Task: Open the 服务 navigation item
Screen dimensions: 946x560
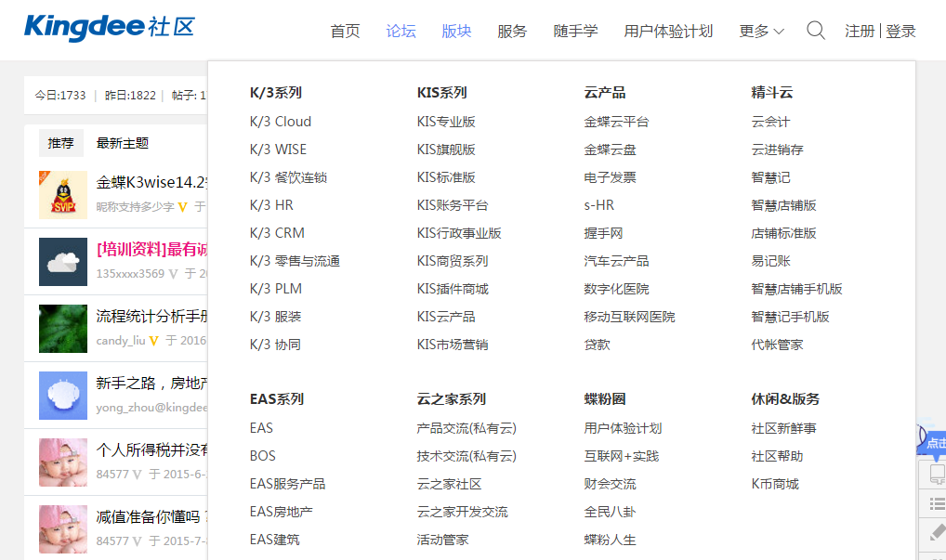Action: click(512, 32)
